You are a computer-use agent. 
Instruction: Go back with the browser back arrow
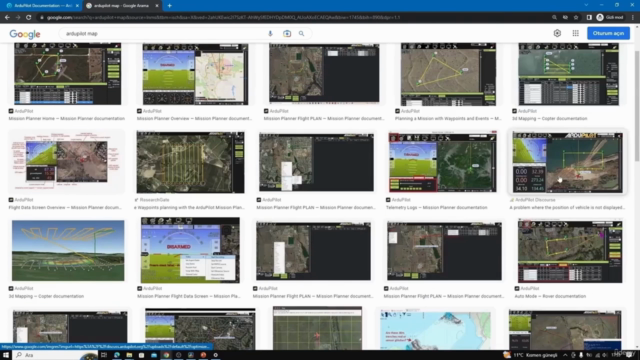(x=7, y=18)
